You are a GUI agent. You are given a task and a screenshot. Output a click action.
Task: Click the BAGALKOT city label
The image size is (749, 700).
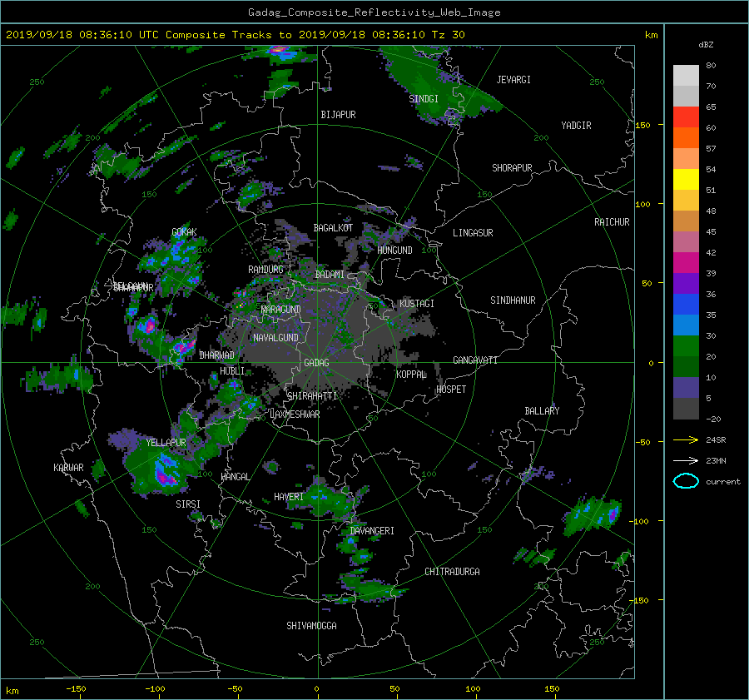pyautogui.click(x=333, y=228)
